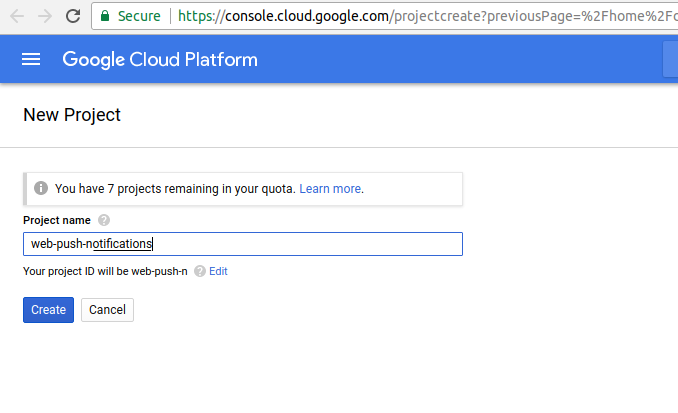The image size is (678, 413).
Task: Open the hamburger navigation menu
Action: pos(31,59)
